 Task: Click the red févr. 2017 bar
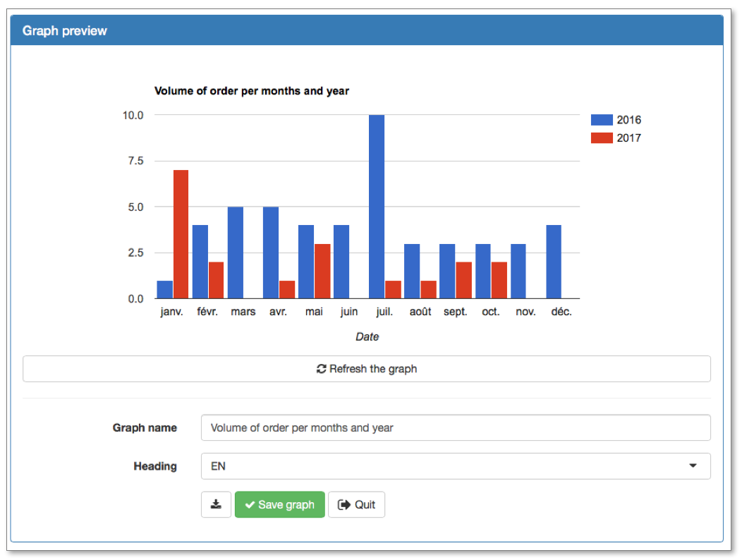point(217,280)
